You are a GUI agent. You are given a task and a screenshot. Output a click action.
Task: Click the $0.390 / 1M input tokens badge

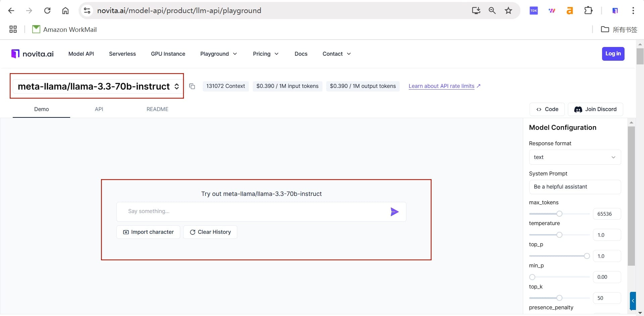(288, 86)
